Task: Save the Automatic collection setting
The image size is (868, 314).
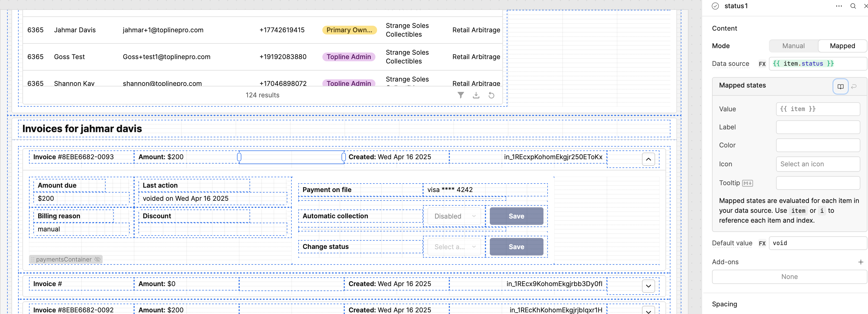Action: [x=516, y=216]
